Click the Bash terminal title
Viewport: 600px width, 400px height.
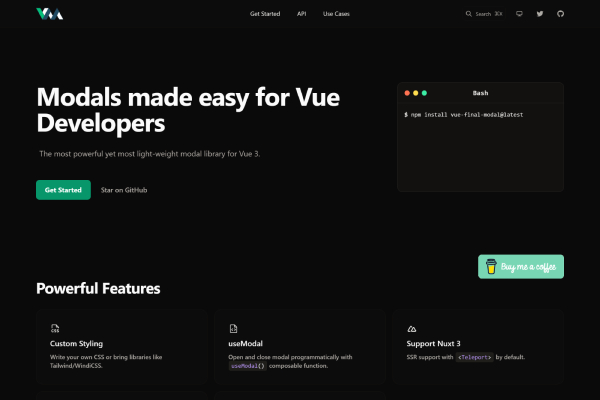click(480, 93)
